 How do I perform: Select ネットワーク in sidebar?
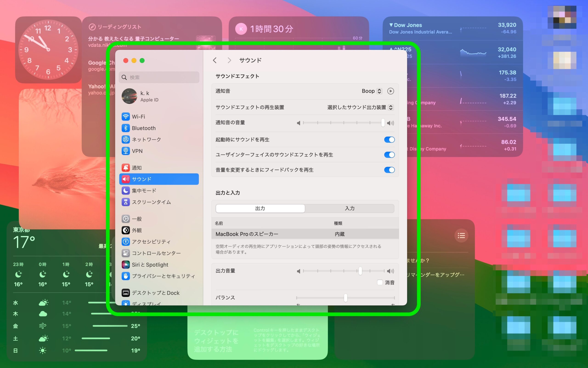(x=159, y=139)
